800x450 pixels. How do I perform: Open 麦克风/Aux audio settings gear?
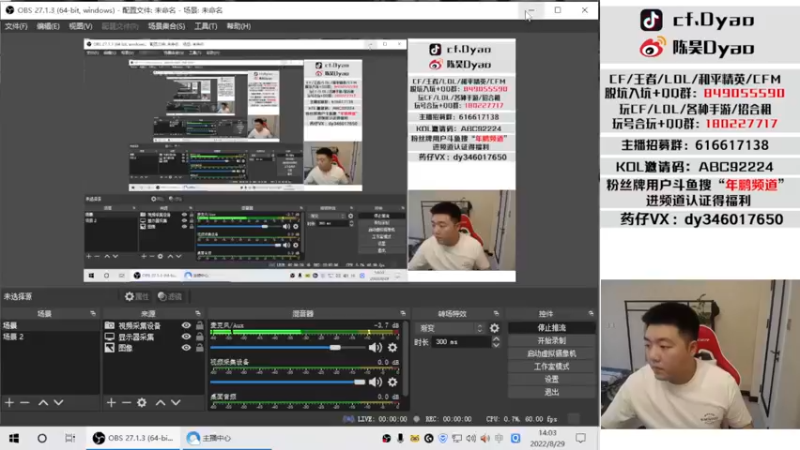392,347
